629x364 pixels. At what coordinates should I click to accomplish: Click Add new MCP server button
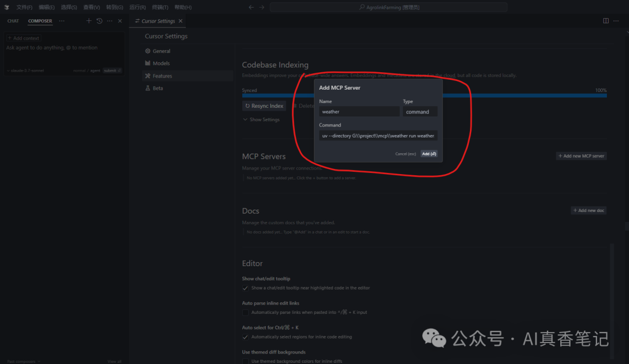pos(581,156)
